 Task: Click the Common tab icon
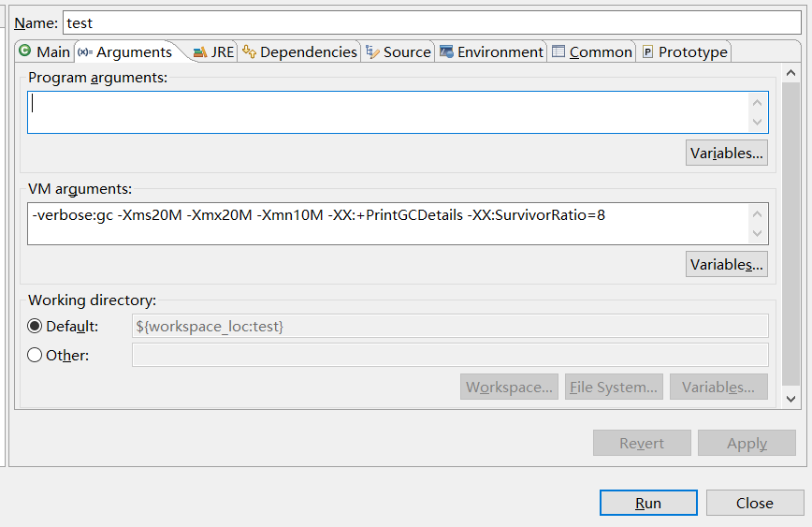[x=558, y=52]
